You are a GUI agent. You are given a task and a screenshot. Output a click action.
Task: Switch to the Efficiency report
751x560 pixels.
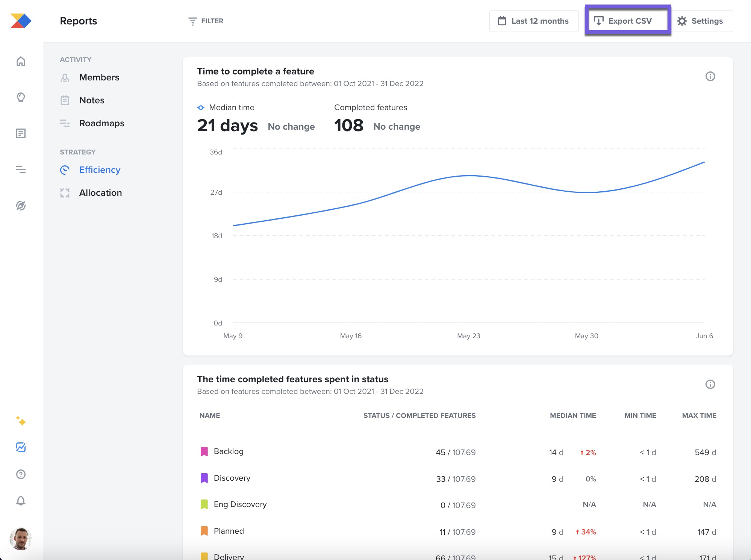point(99,170)
